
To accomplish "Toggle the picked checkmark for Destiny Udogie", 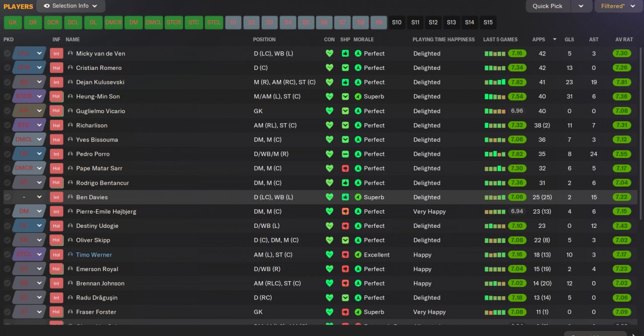I will [7, 226].
